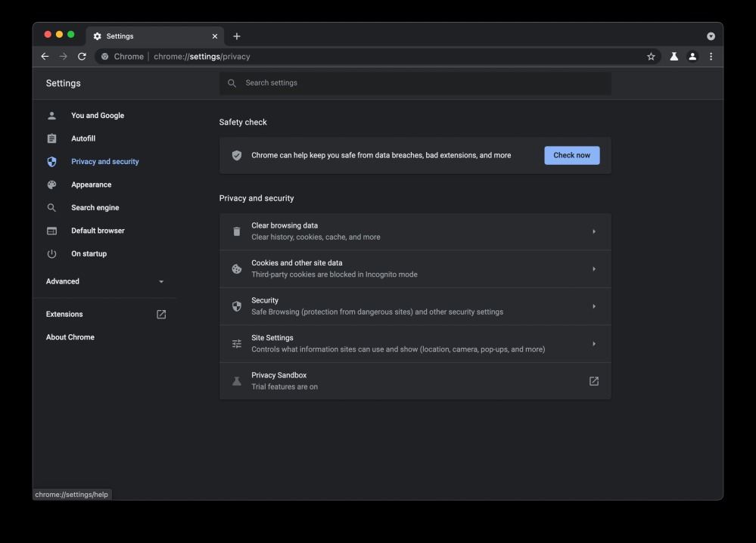756x543 pixels.
Task: Click the Extensions external link icon
Action: click(161, 315)
